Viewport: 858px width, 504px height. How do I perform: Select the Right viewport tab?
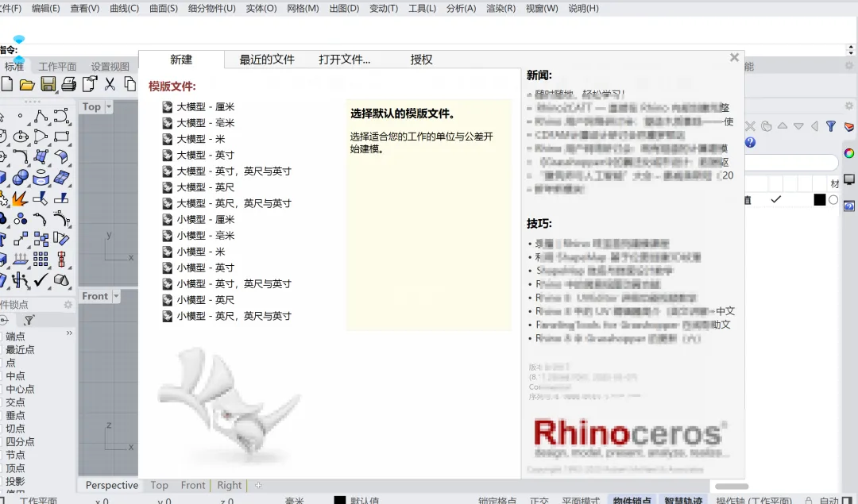[x=229, y=485]
